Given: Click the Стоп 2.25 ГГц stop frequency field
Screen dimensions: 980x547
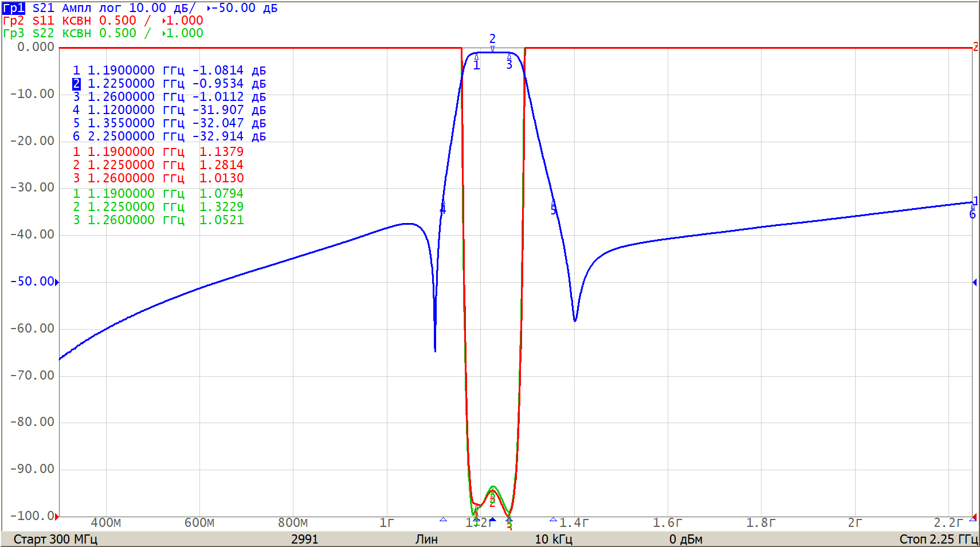Looking at the screenshot, I should point(938,539).
